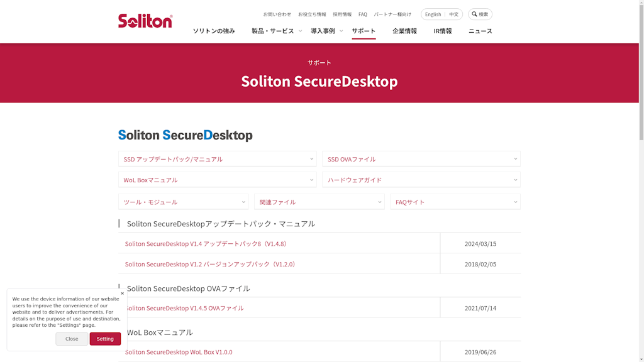Expand the 導入事例 menu chevron
The width and height of the screenshot is (644, 362).
click(341, 31)
